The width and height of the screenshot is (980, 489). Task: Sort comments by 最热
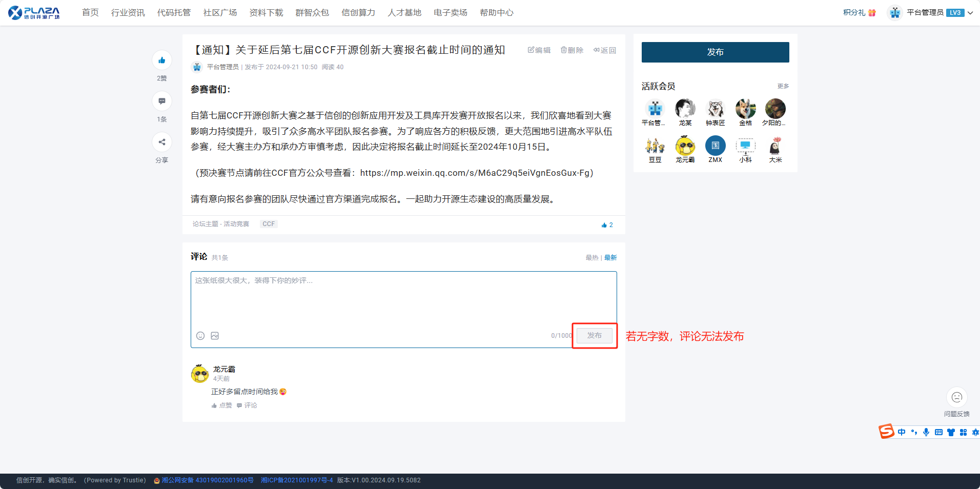point(592,258)
